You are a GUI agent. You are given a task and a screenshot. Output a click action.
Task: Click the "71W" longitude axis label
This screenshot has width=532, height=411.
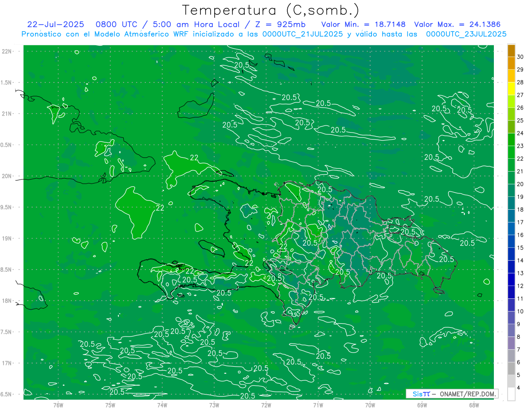[318, 405]
